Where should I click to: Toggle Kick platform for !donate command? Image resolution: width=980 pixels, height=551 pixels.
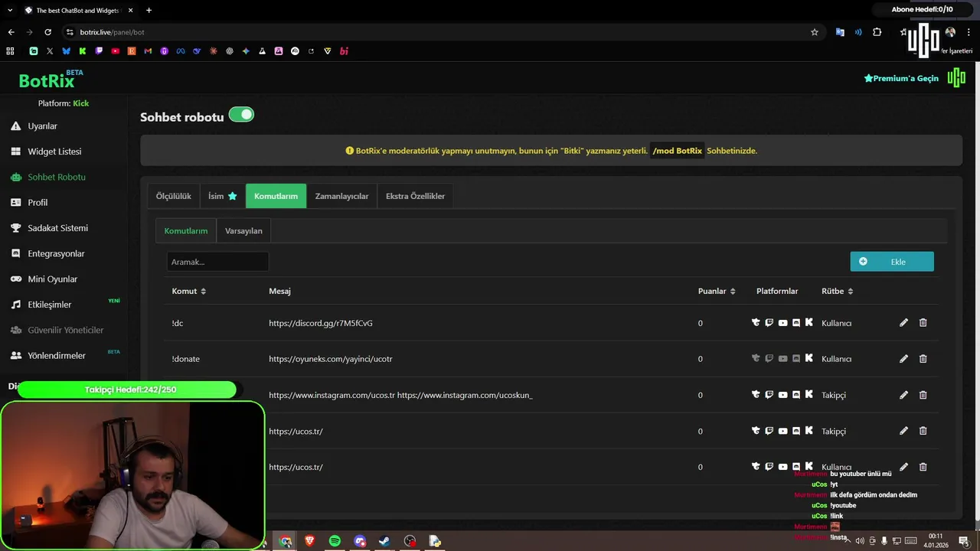pyautogui.click(x=808, y=358)
